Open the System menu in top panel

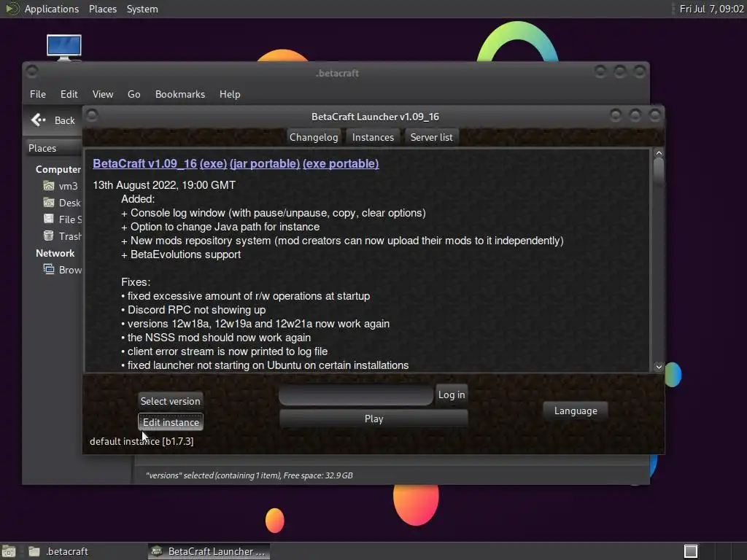[142, 9]
